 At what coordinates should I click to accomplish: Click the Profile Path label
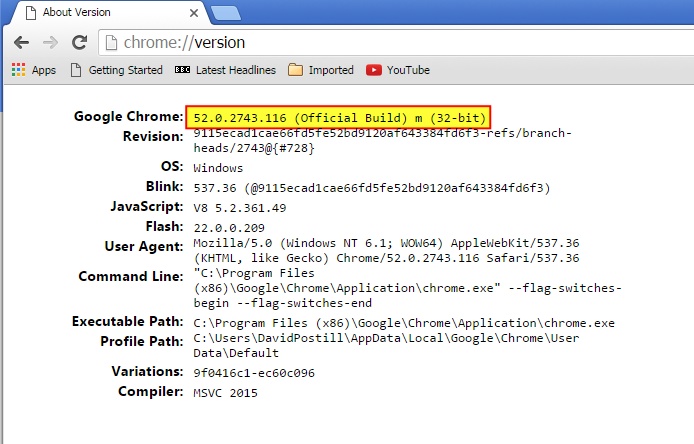pyautogui.click(x=142, y=341)
